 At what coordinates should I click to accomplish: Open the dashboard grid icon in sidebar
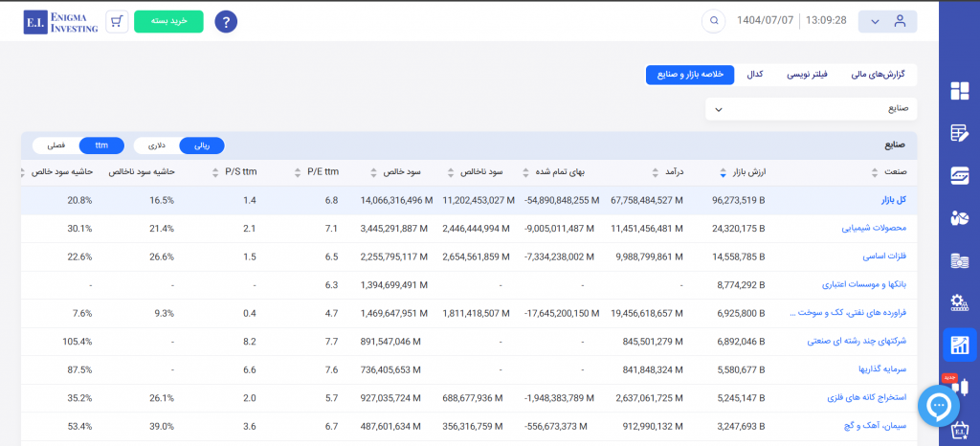(x=959, y=91)
